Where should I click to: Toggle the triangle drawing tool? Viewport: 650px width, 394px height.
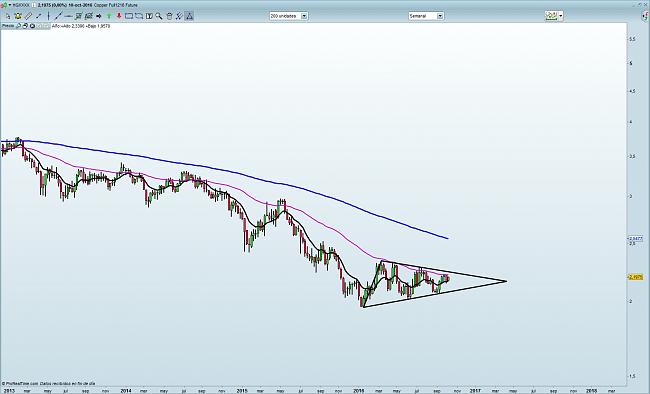coord(189,16)
